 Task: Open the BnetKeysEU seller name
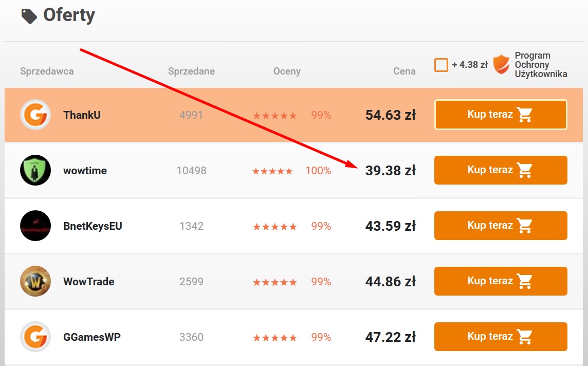point(93,226)
